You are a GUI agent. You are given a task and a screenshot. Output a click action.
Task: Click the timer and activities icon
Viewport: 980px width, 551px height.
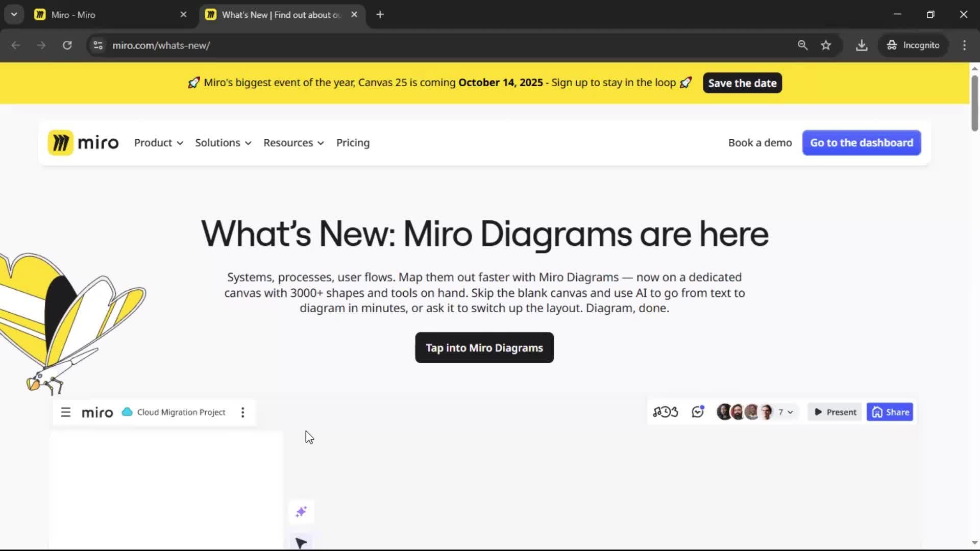click(666, 412)
